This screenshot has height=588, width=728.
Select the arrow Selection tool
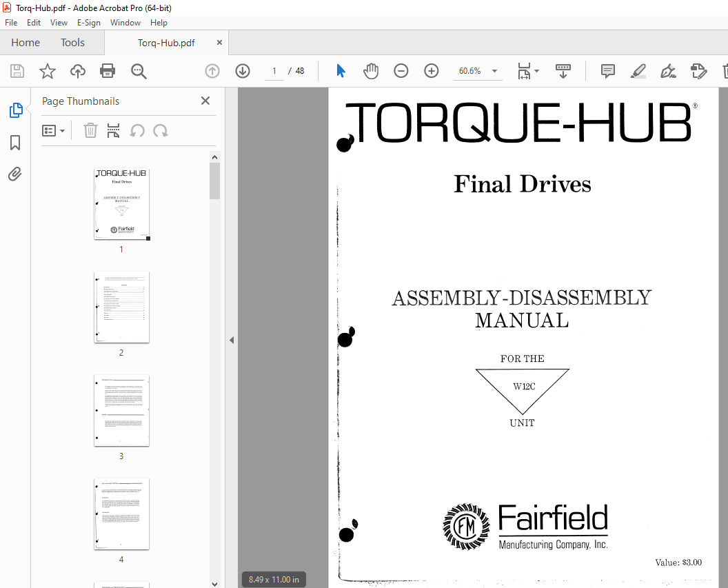340,70
